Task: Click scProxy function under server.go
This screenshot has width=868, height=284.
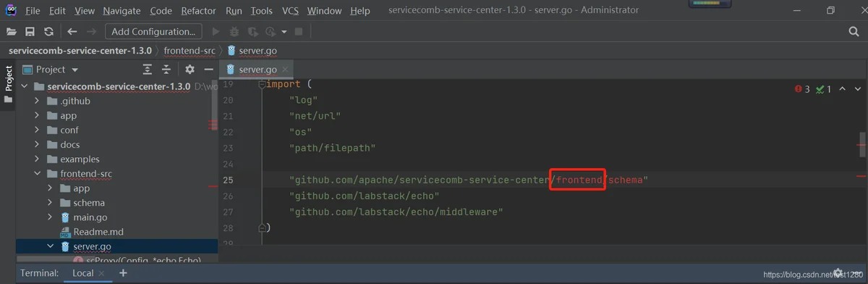Action: click(137, 260)
